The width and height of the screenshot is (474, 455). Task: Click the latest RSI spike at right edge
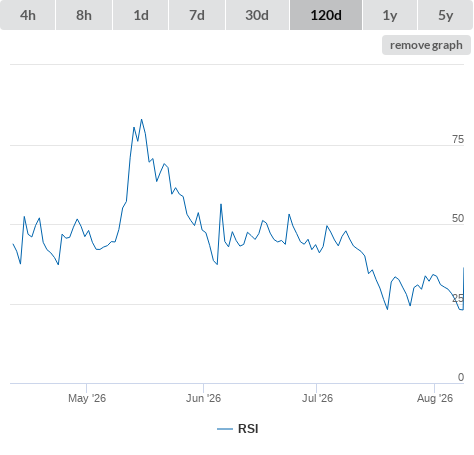point(463,268)
